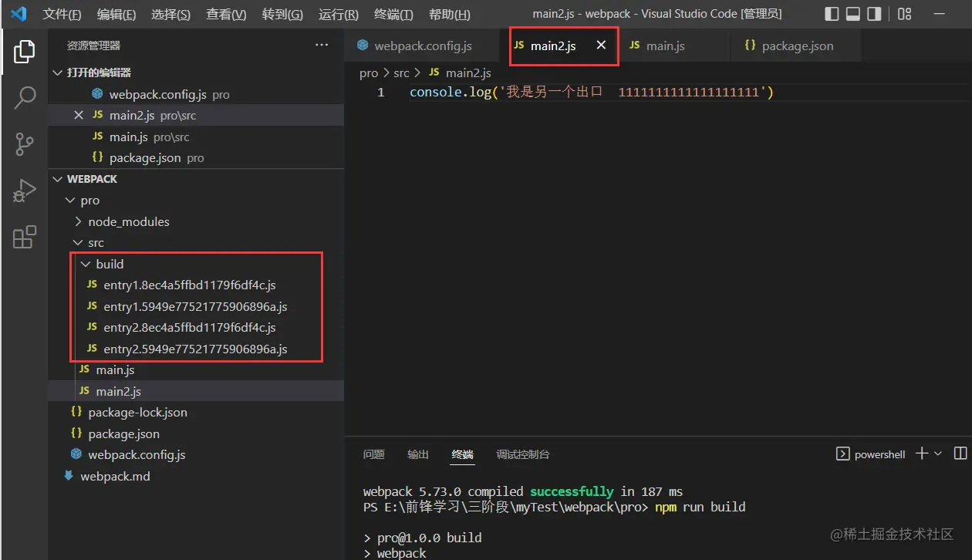This screenshot has height=560, width=972.
Task: Open the customize layout icon
Action: tap(905, 14)
